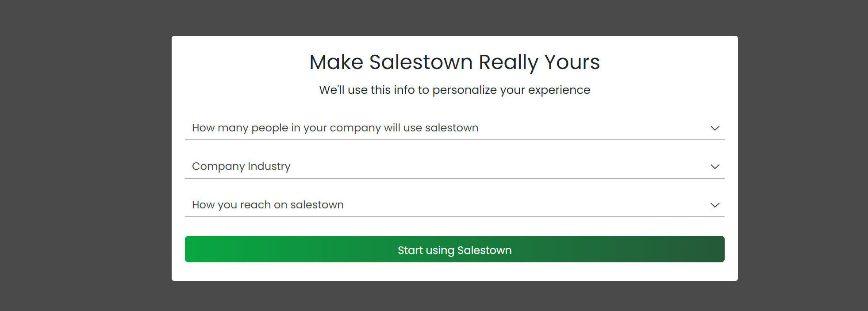Click the Start using Salestown button
This screenshot has height=311, width=868.
[454, 249]
